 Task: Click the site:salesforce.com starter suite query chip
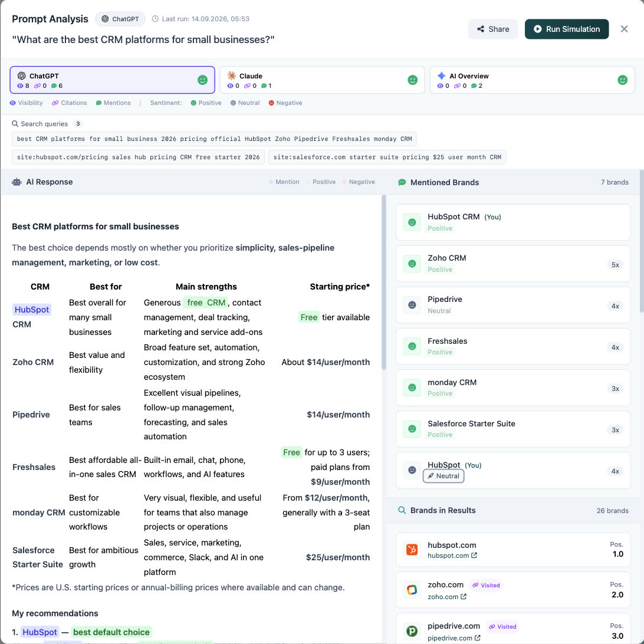(387, 157)
